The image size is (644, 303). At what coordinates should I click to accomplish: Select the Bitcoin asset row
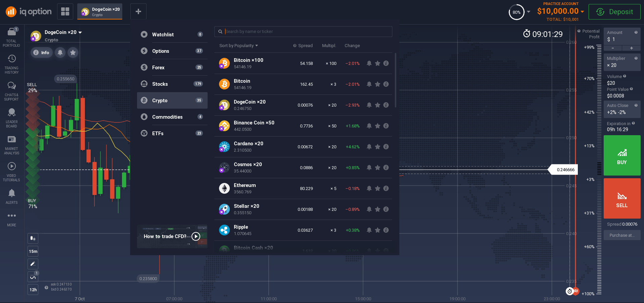pyautogui.click(x=303, y=84)
